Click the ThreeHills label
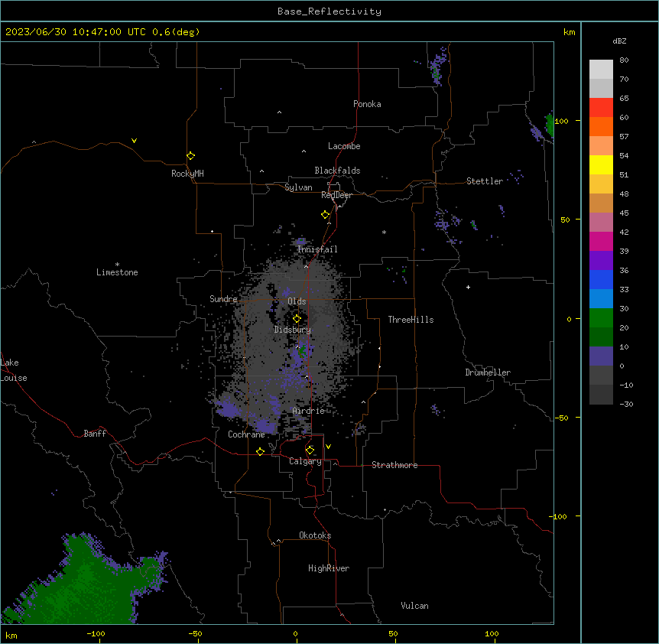Screen dimensions: 659x644 (411, 320)
